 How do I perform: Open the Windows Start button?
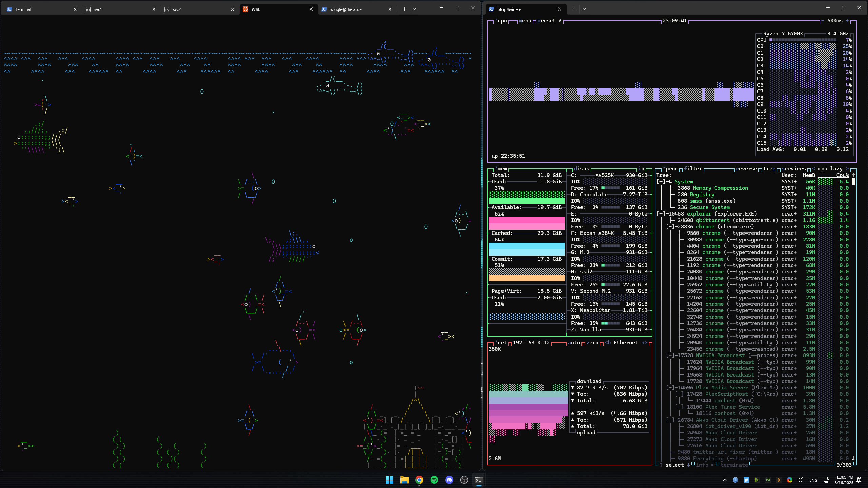(x=389, y=480)
